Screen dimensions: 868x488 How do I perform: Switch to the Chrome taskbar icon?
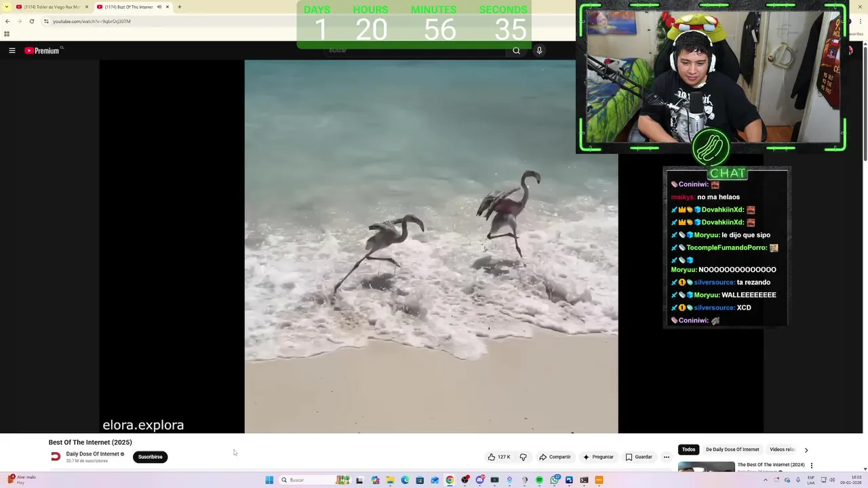[x=450, y=480]
